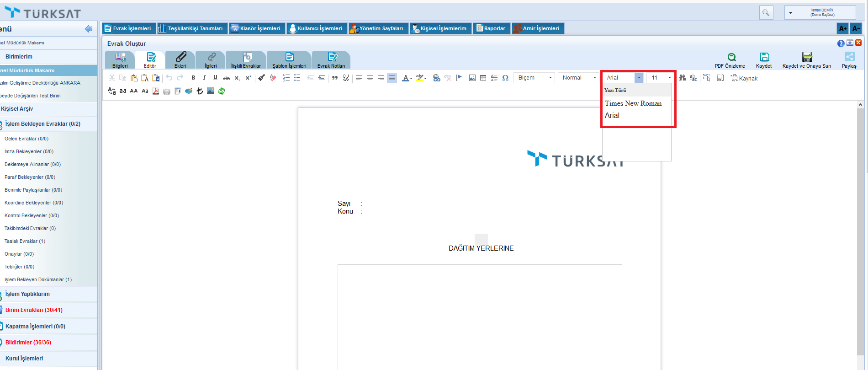
Task: Open Taslak Evraklar (1) in sidebar
Action: tap(25, 241)
